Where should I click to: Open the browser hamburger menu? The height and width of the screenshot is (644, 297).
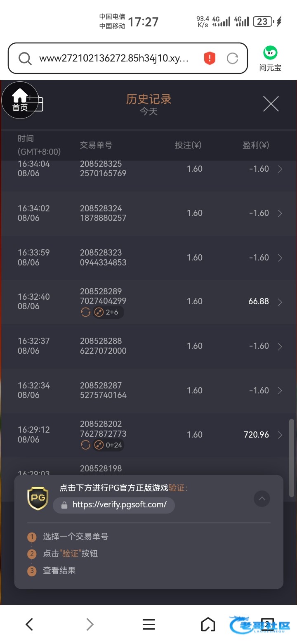pyautogui.click(x=148, y=624)
